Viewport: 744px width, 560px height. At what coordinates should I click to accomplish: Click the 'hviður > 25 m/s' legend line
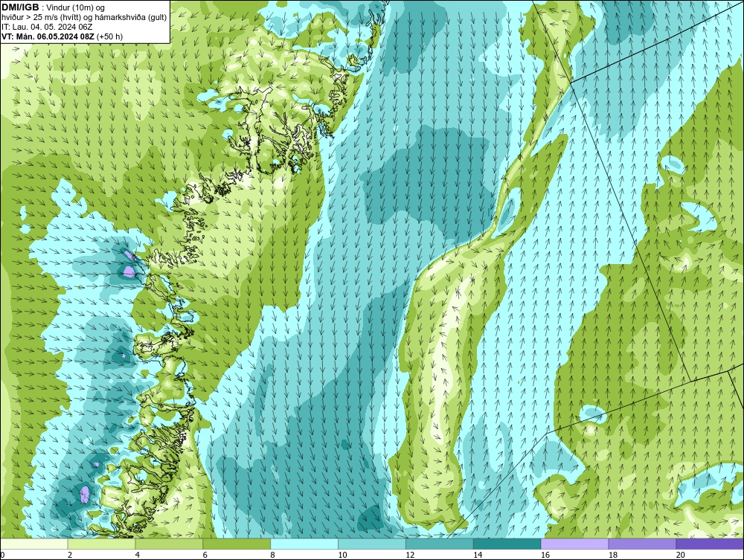click(x=83, y=18)
